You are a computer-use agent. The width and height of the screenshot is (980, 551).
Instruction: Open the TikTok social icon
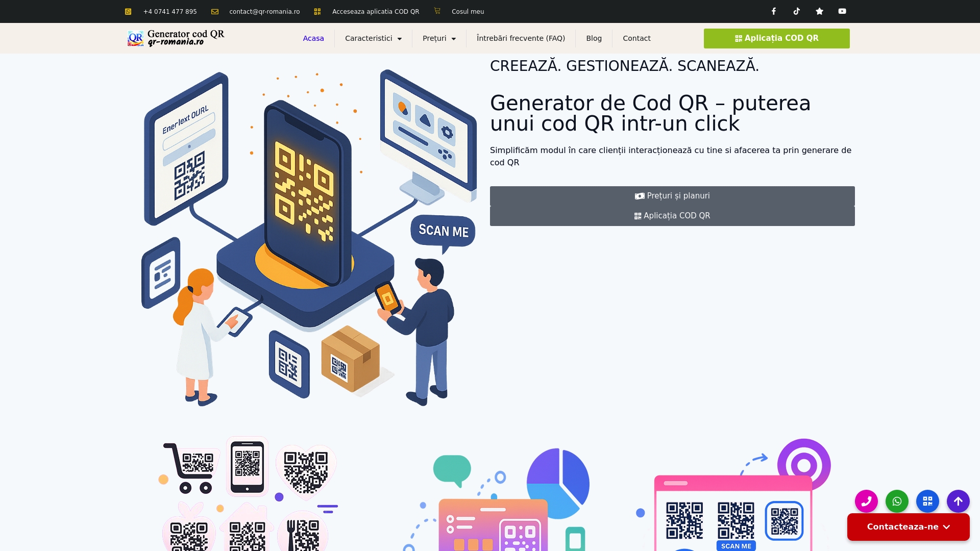coord(796,11)
